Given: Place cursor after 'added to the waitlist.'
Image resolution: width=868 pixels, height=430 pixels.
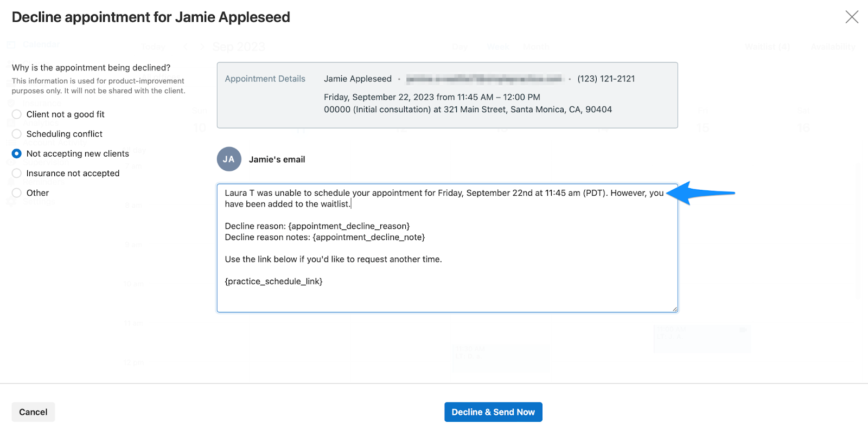Looking at the screenshot, I should [352, 204].
